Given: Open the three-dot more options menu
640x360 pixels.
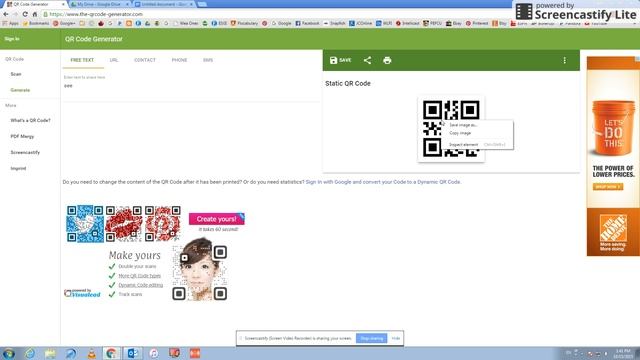Looking at the screenshot, I should click(564, 60).
